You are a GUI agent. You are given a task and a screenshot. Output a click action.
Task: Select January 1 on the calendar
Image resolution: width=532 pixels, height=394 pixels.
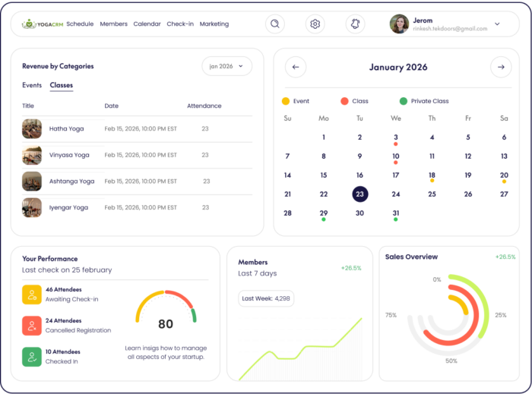323,137
